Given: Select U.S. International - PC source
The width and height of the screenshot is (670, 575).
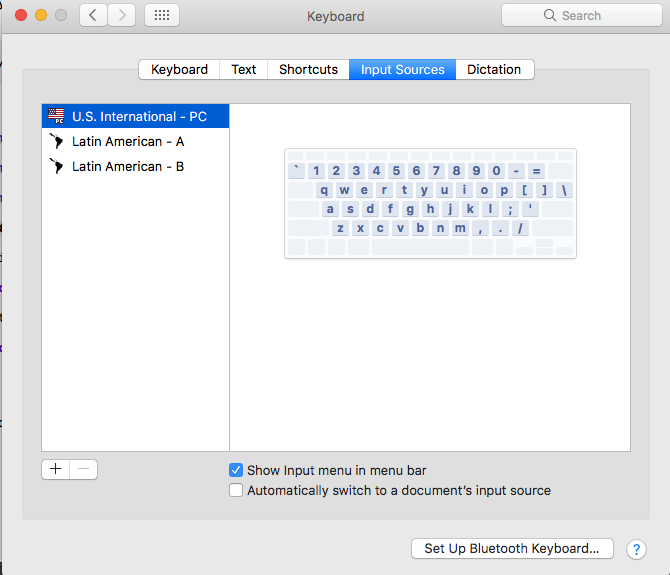Looking at the screenshot, I should [135, 116].
